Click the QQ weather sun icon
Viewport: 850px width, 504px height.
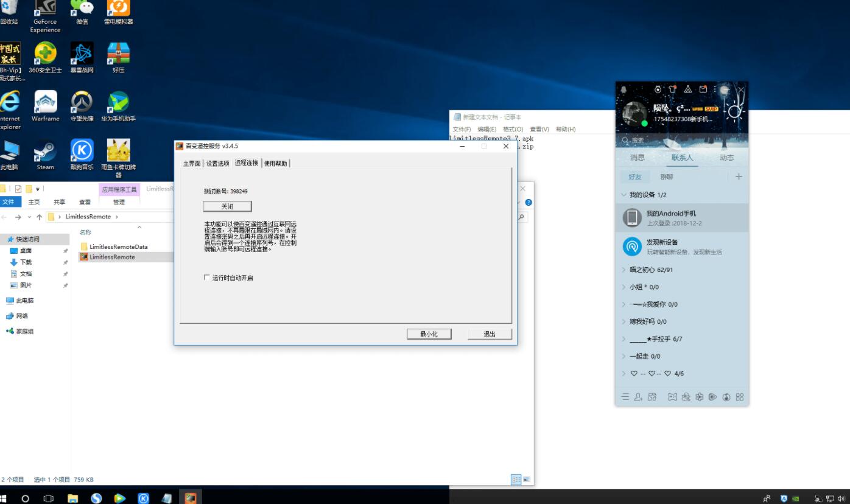[x=735, y=112]
